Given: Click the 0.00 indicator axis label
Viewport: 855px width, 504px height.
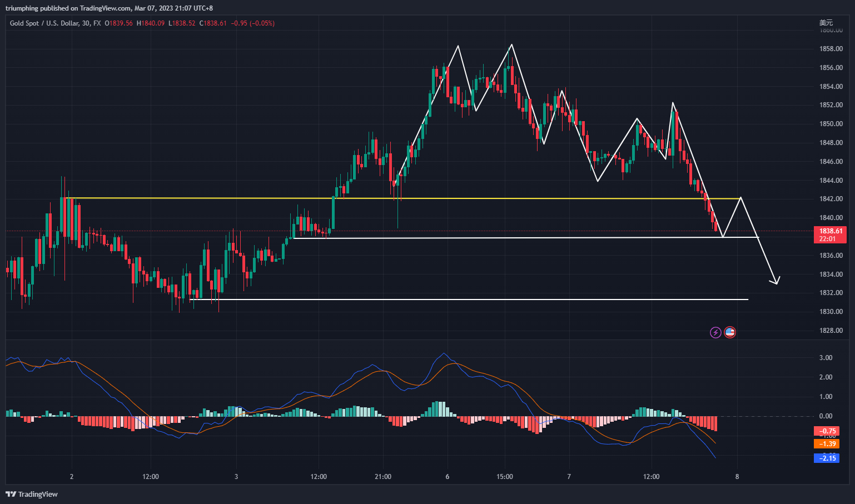Looking at the screenshot, I should 826,416.
